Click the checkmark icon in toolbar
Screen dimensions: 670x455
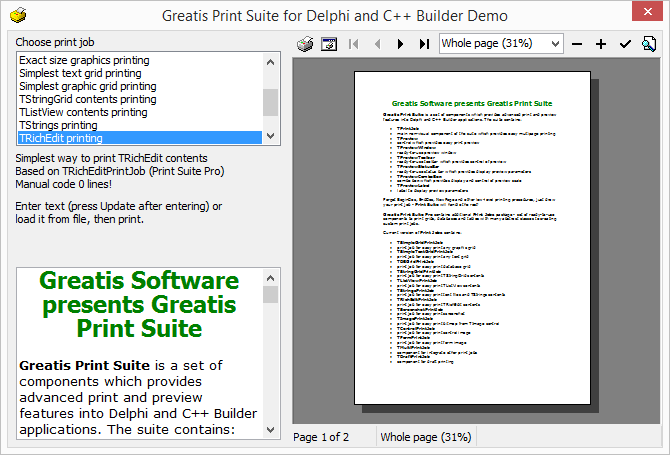[x=625, y=44]
